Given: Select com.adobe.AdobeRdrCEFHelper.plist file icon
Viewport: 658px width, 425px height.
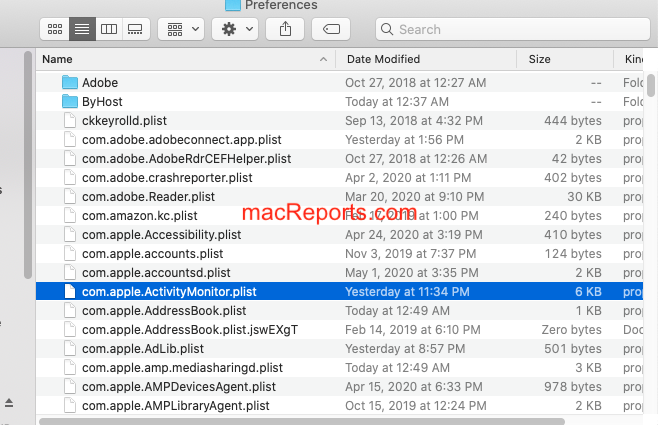Looking at the screenshot, I should 70,159.
